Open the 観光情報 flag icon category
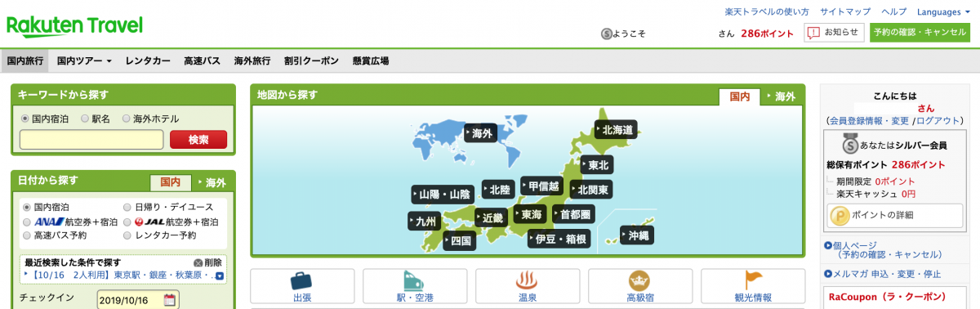 coord(752,285)
